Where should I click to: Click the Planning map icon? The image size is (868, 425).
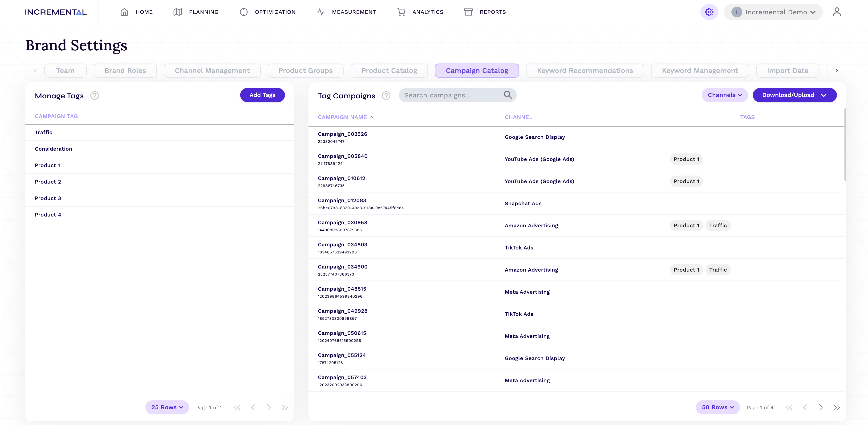coord(178,12)
